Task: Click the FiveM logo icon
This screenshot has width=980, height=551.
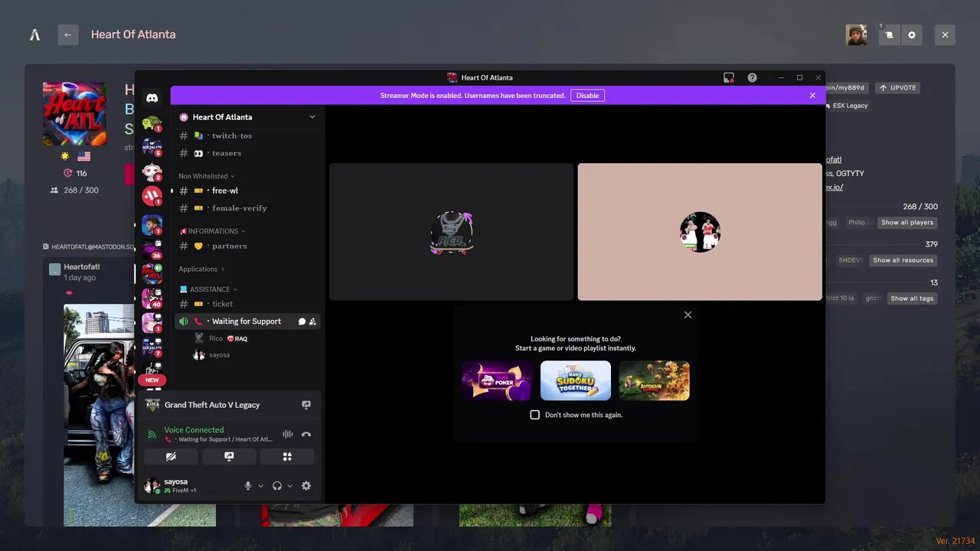Action: point(34,34)
